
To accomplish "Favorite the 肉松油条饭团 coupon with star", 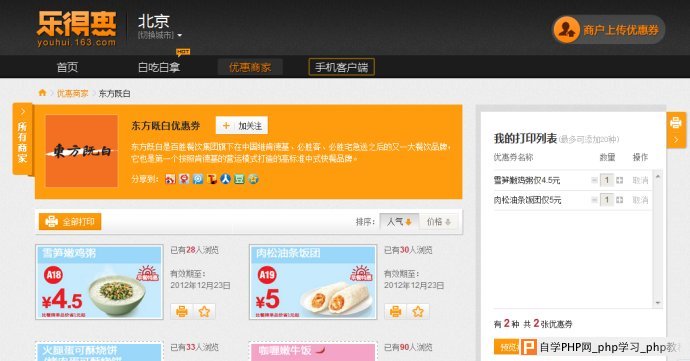I will pyautogui.click(x=418, y=312).
